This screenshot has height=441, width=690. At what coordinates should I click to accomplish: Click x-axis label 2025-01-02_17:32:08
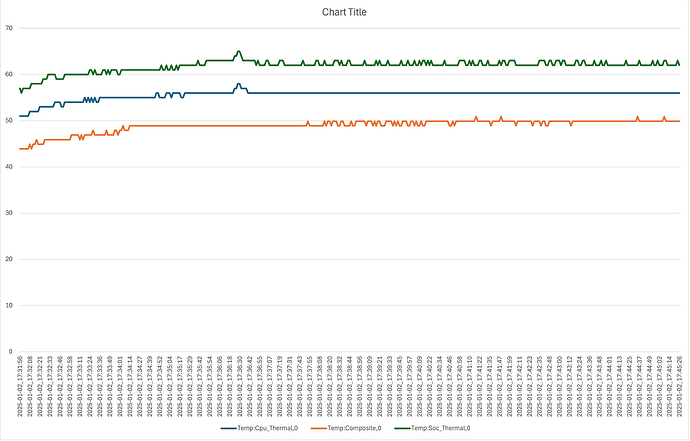(30, 386)
